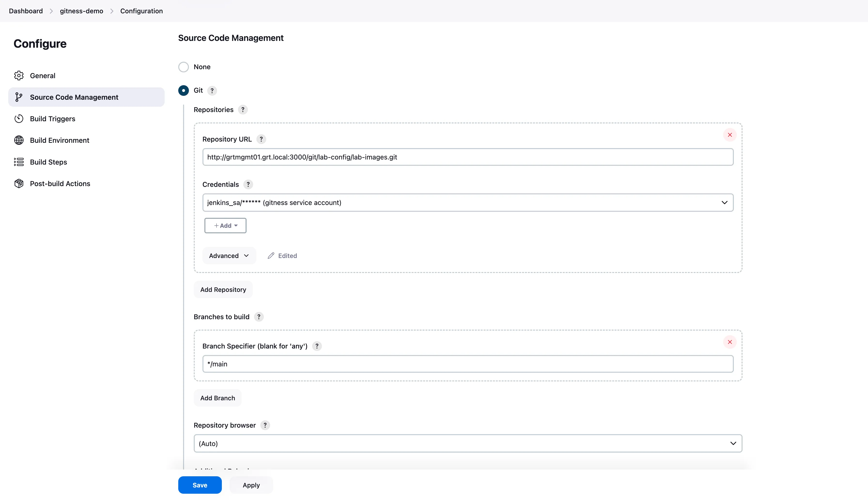Expand the Advanced section
This screenshot has width=868, height=500.
229,256
